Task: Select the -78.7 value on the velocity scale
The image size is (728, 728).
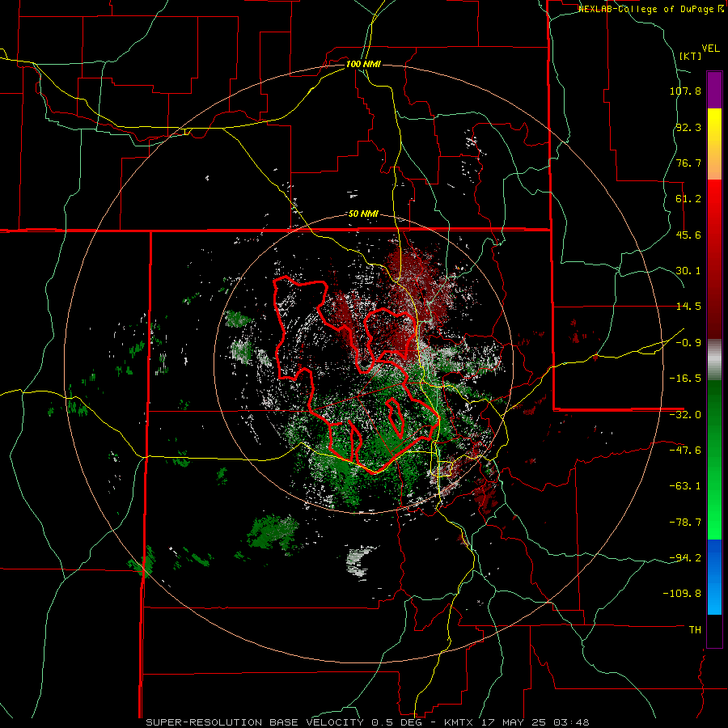Action: [685, 523]
